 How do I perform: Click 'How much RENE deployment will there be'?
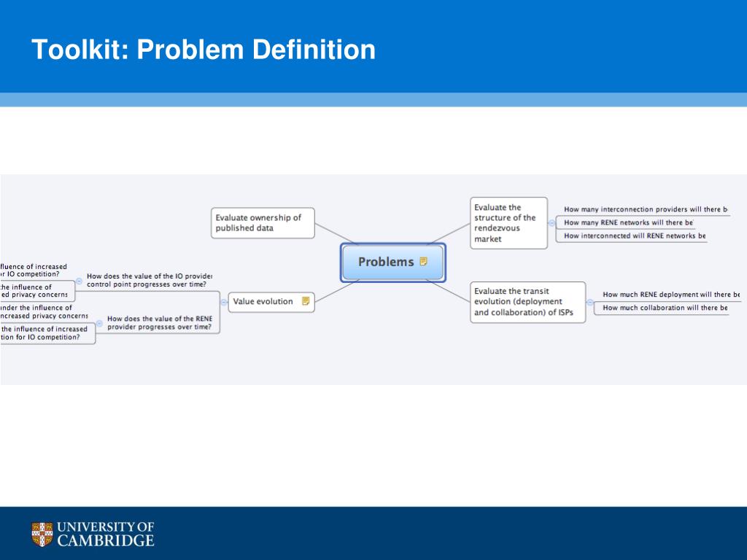coord(671,295)
